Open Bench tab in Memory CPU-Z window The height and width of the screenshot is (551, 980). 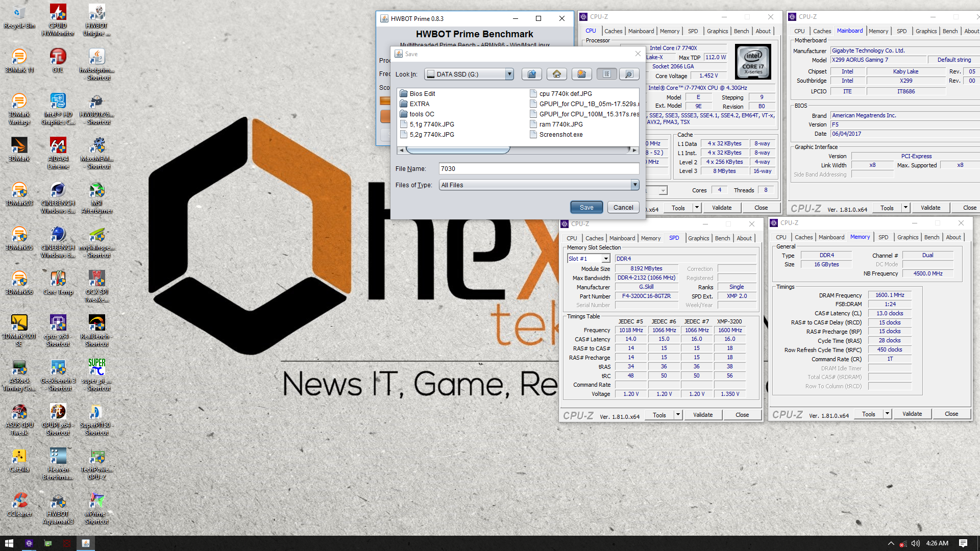click(932, 237)
